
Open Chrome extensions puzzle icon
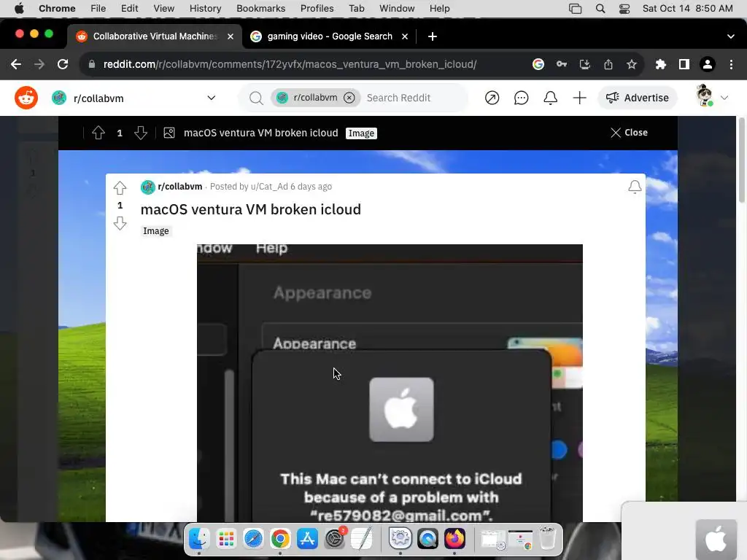pyautogui.click(x=660, y=64)
